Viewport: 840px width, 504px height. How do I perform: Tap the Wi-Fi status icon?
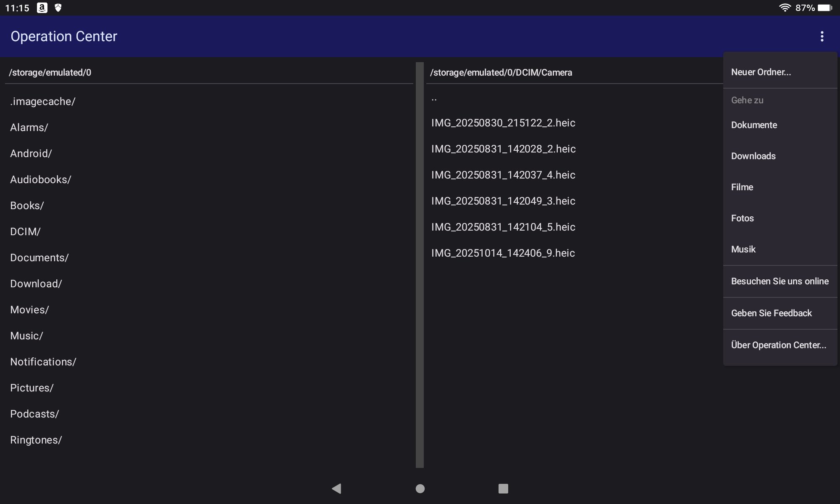(784, 8)
